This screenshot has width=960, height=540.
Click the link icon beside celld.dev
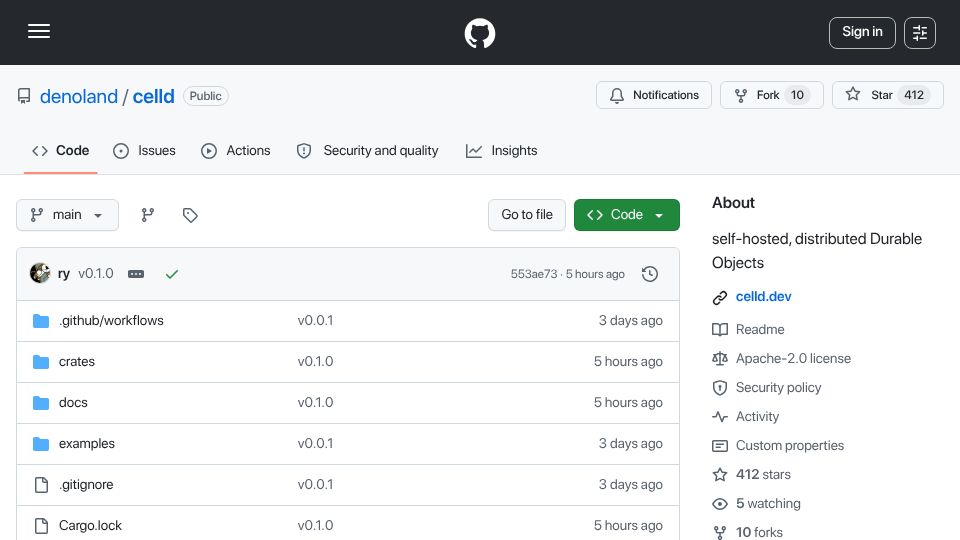point(720,298)
